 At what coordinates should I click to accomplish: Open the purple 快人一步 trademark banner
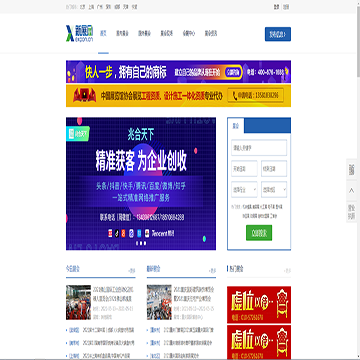178,72
